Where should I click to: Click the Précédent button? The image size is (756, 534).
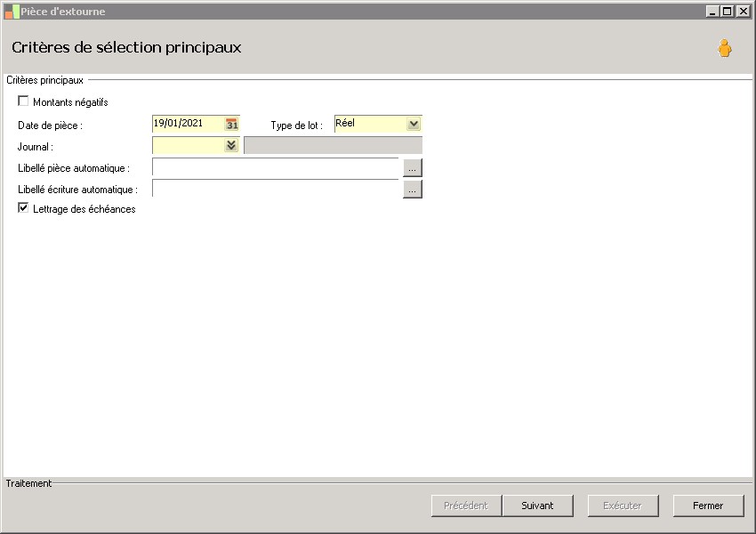466,506
